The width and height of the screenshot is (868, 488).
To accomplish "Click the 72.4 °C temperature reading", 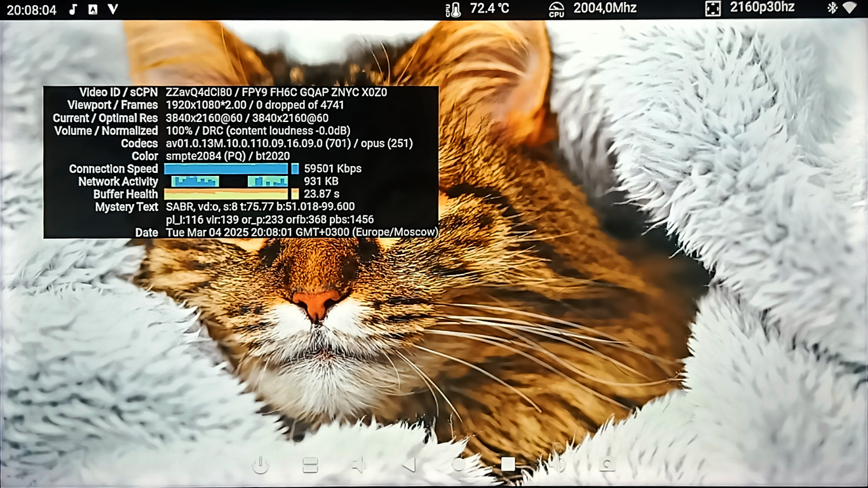I will point(489,8).
